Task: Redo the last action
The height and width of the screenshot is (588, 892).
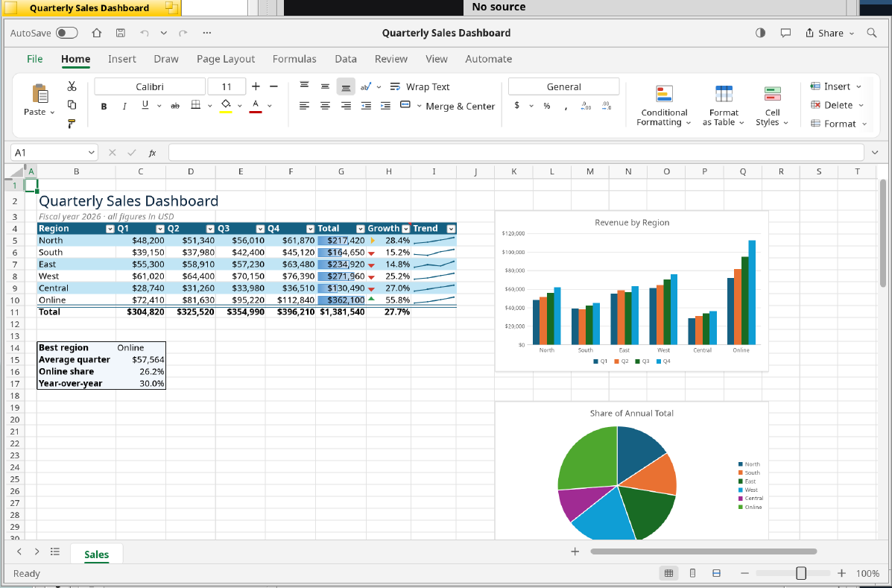Action: pos(183,33)
